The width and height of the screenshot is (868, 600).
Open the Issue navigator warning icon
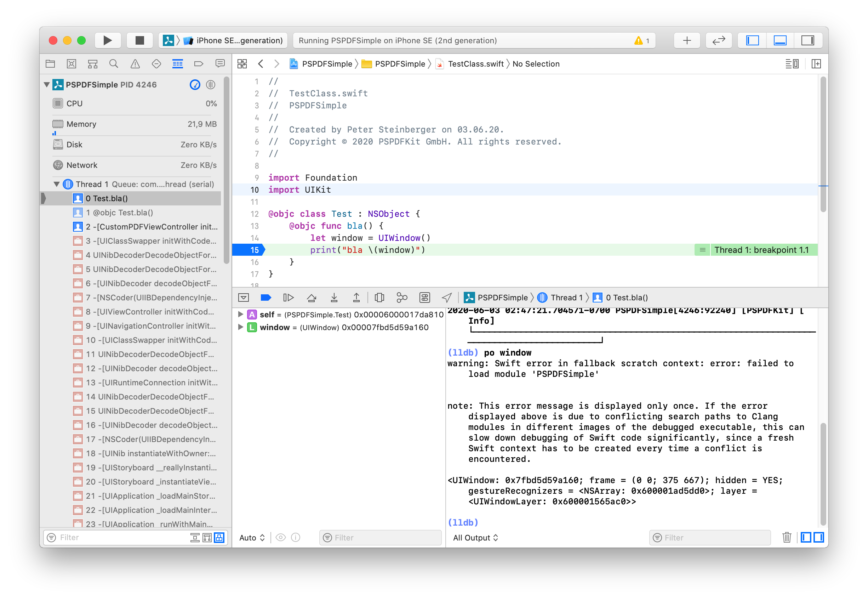click(135, 64)
